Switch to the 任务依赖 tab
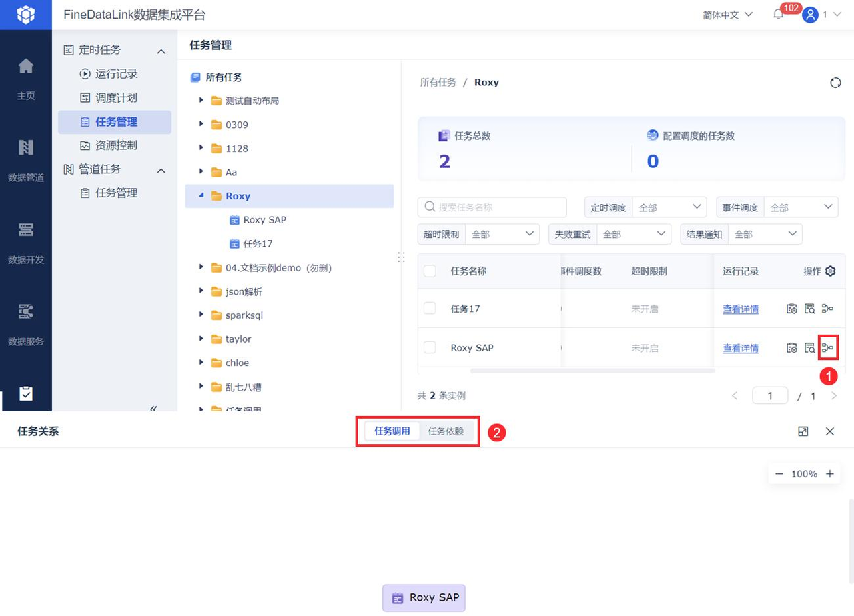 tap(446, 431)
